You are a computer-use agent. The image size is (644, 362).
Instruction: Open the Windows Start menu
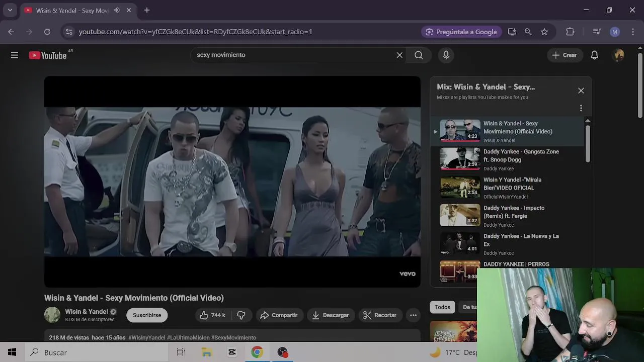(12, 352)
